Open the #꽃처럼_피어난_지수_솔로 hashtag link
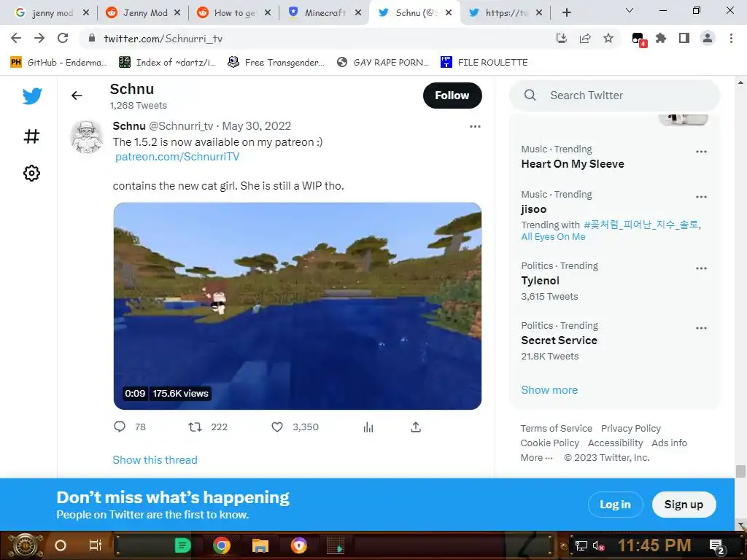This screenshot has height=560, width=747. click(642, 225)
